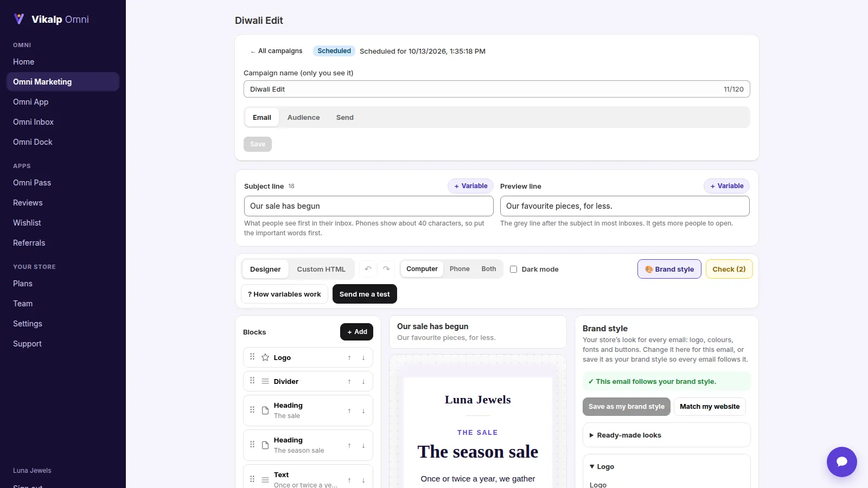Viewport: 868px width, 488px height.
Task: Go back to All campaigns
Action: click(x=277, y=51)
